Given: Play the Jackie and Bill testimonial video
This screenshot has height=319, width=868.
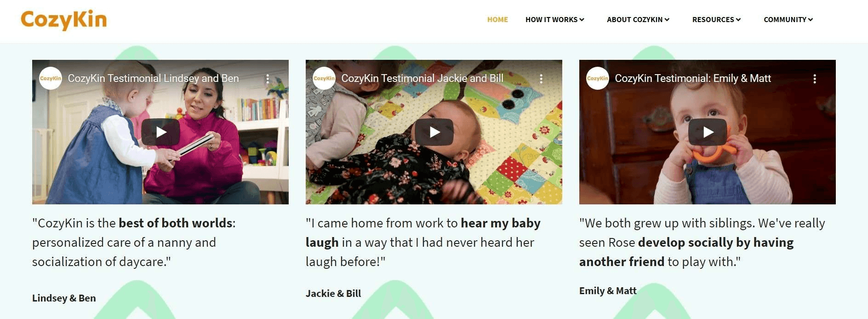Looking at the screenshot, I should click(x=434, y=132).
